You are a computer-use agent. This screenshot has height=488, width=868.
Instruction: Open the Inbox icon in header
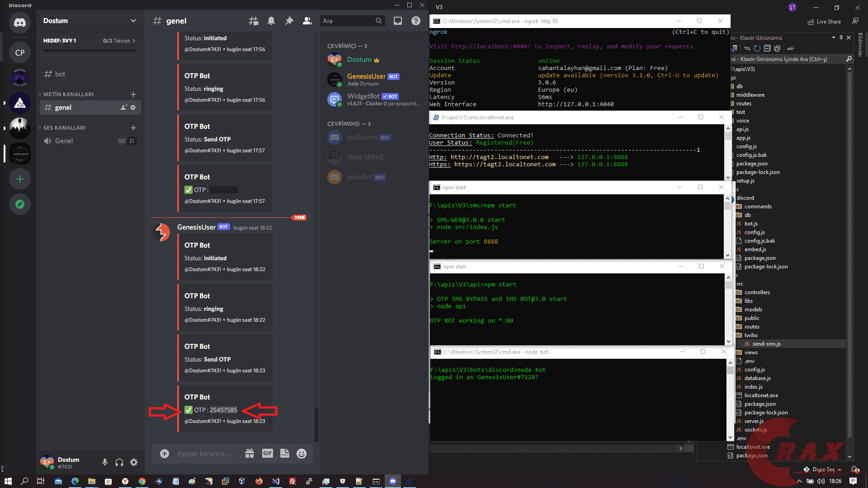tap(398, 21)
